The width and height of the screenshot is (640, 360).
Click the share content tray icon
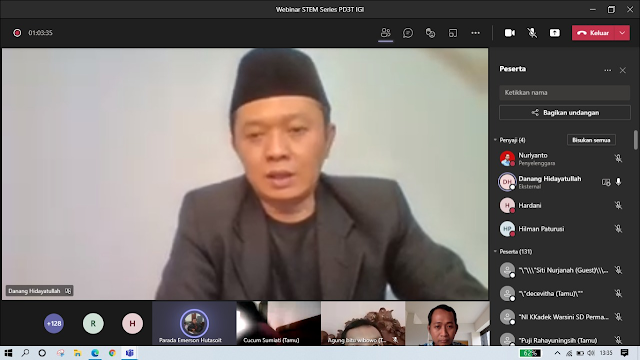click(x=555, y=33)
